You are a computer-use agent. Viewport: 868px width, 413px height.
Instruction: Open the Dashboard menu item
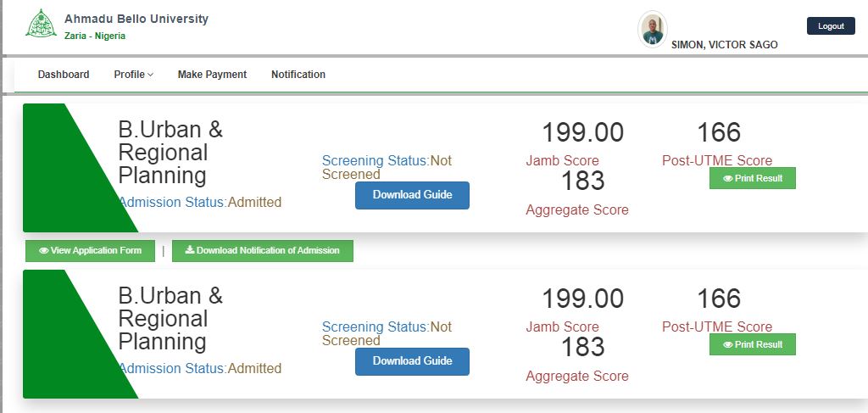(x=64, y=75)
